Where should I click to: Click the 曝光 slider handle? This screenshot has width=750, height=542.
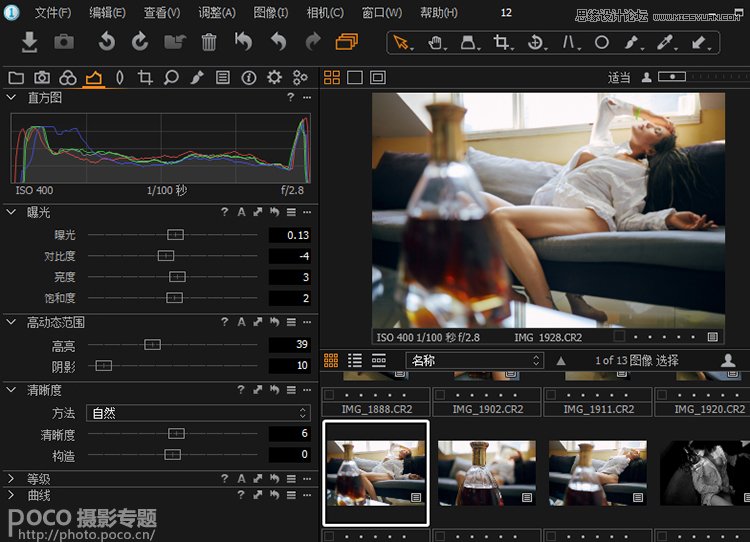[x=176, y=234]
